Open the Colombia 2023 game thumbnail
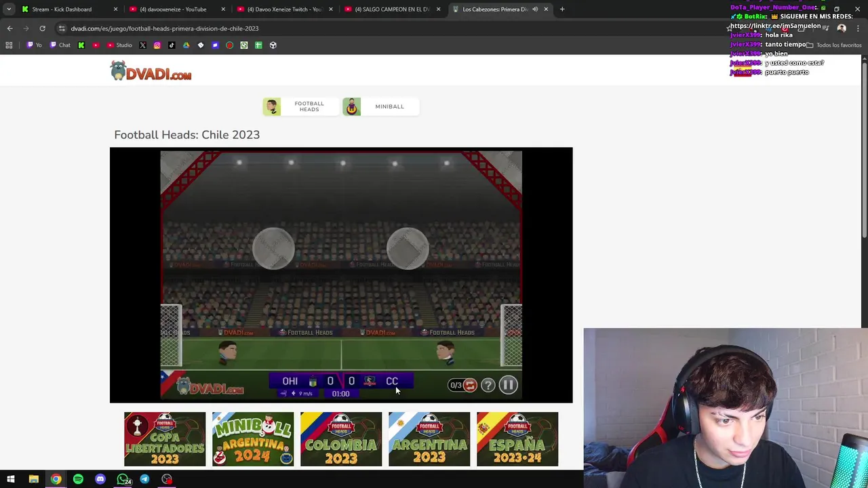 [x=341, y=439]
